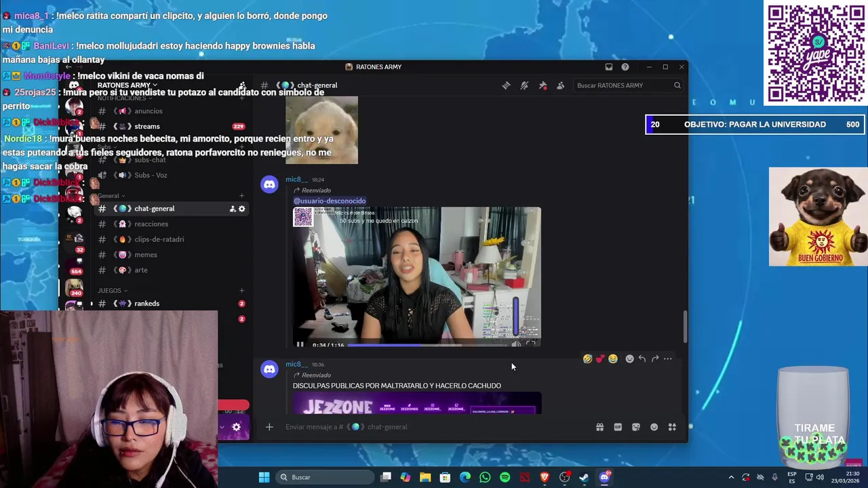Image resolution: width=868 pixels, height=488 pixels.
Task: Toggle member list icon in header
Action: point(560,85)
